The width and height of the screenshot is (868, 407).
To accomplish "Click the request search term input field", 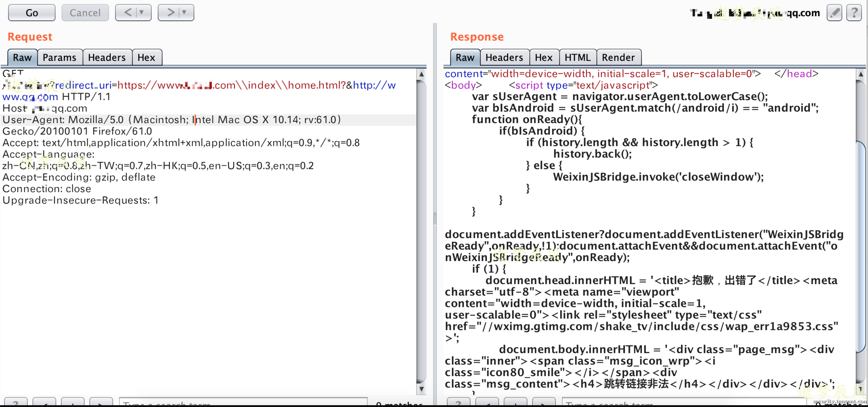I will [242, 403].
